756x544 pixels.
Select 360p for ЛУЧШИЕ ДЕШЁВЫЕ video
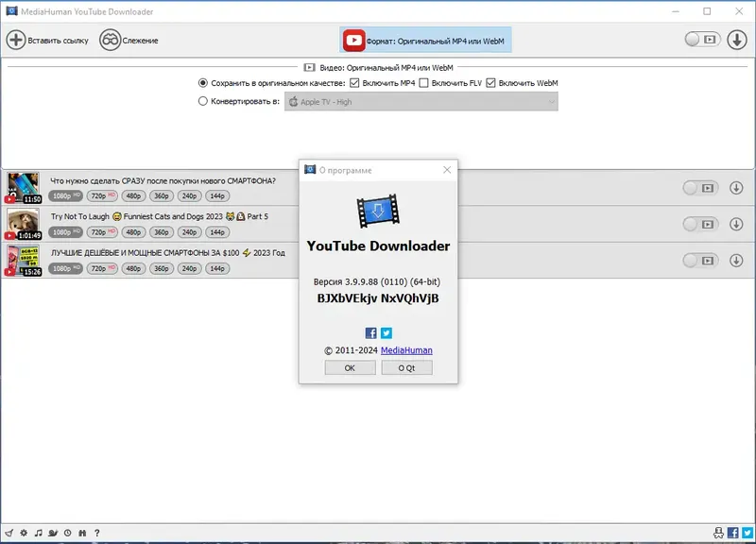point(162,268)
